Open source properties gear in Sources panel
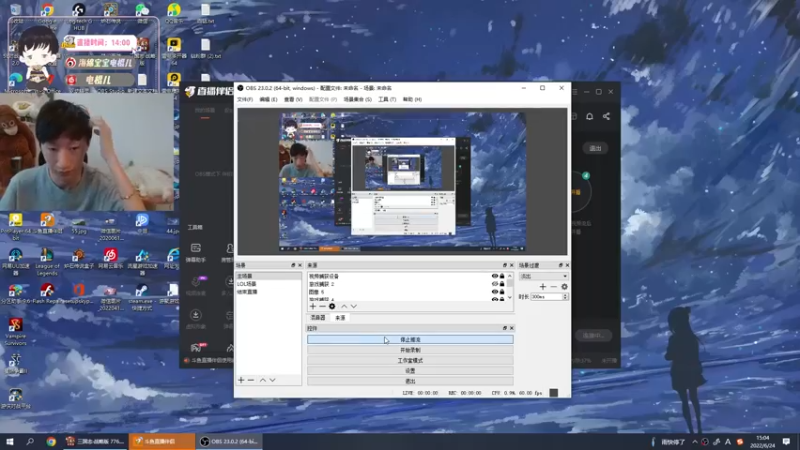This screenshot has width=800, height=450. 332,306
